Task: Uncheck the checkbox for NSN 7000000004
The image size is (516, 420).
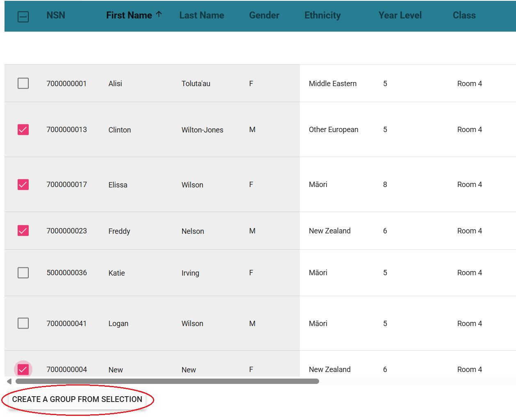Action: [23, 369]
